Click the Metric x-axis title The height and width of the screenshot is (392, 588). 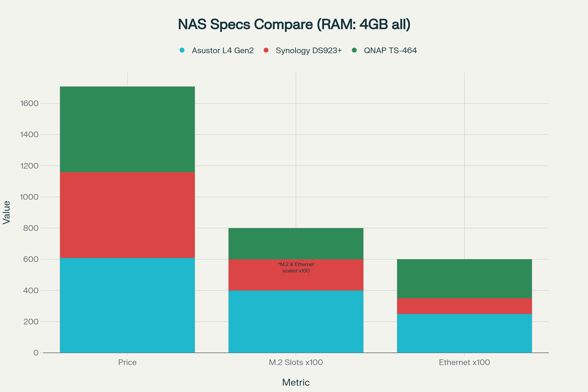[296, 382]
